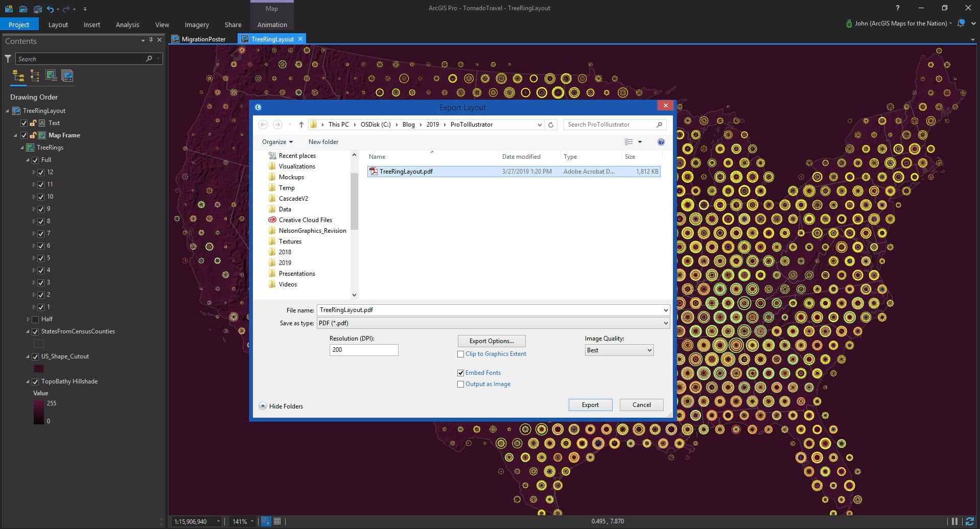Uncheck Embed Fonts checkbox

[x=461, y=373]
